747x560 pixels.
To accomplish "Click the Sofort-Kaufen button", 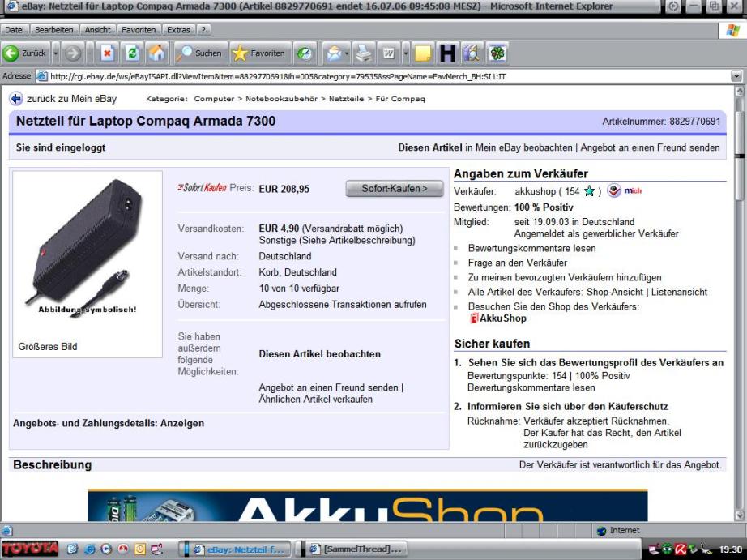I will (x=395, y=188).
